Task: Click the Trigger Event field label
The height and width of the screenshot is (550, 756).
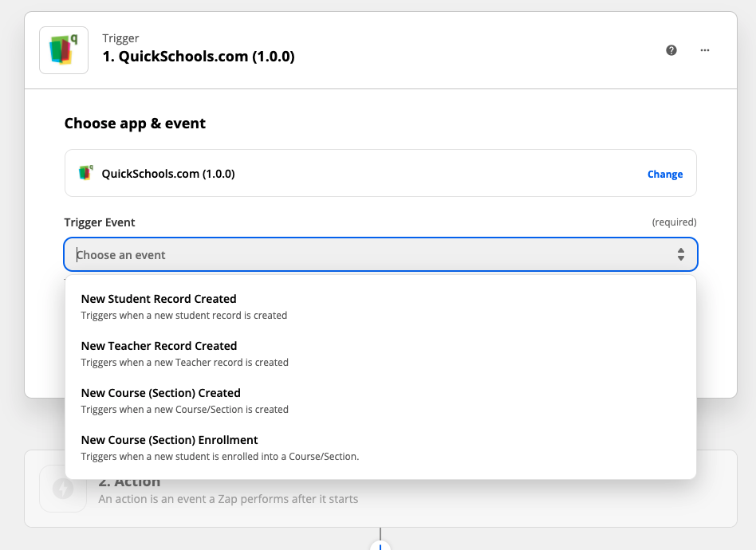Action: [x=100, y=222]
